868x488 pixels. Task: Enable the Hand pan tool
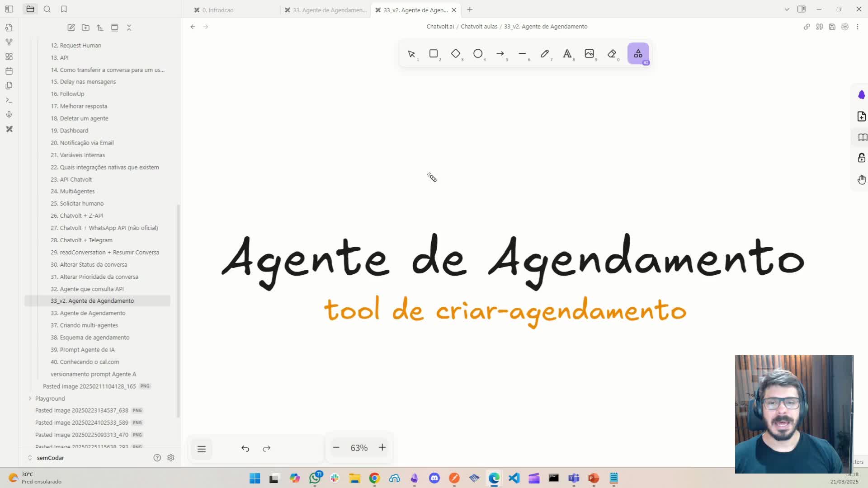[x=862, y=179]
